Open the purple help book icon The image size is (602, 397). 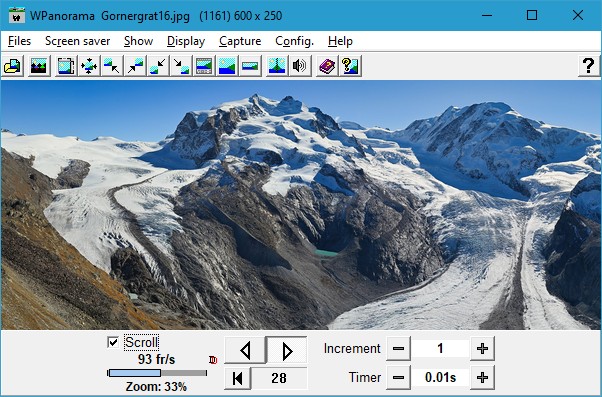(327, 66)
